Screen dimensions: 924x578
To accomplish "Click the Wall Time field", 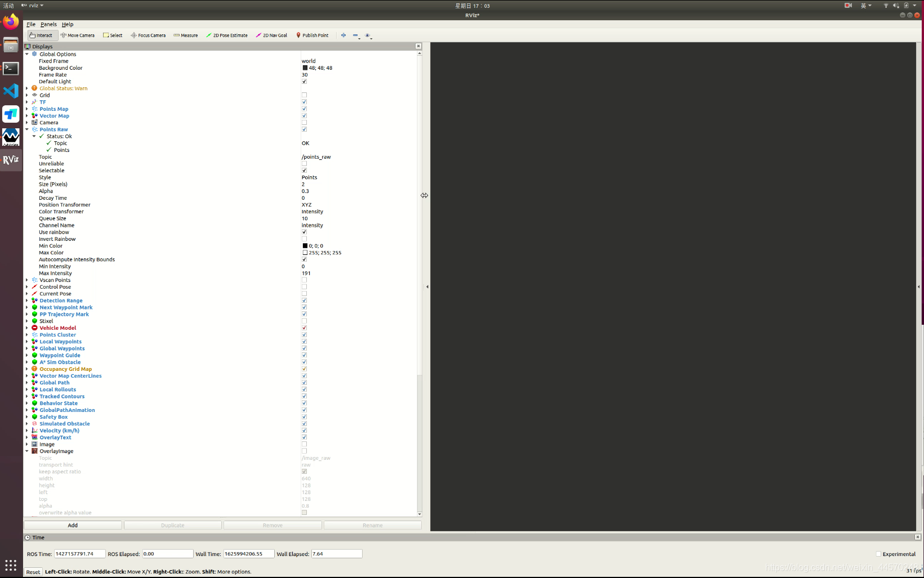I will 249,554.
